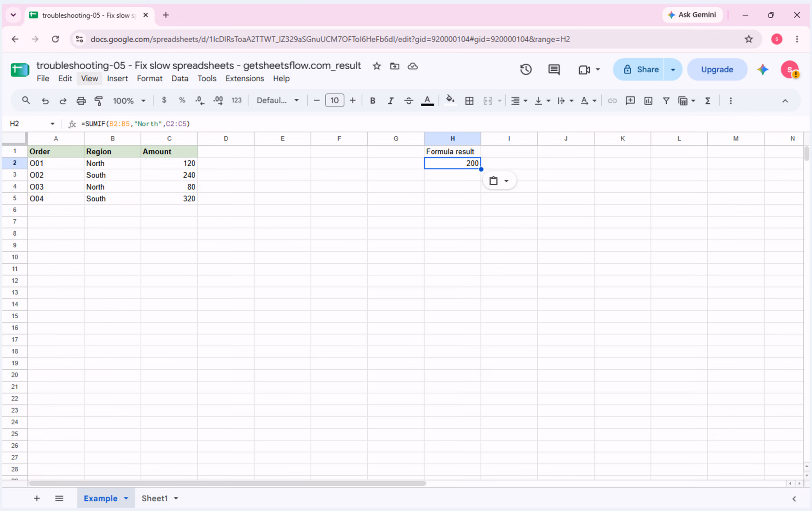View the cloud save status
The height and width of the screenshot is (511, 812).
[x=413, y=66]
